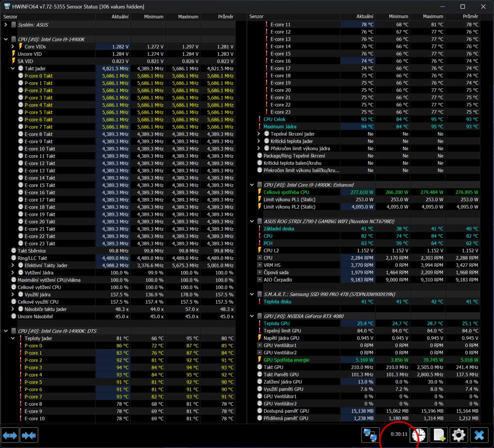The width and height of the screenshot is (494, 448).
Task: Select the E-core 16 Takt row
Action: [x=118, y=192]
